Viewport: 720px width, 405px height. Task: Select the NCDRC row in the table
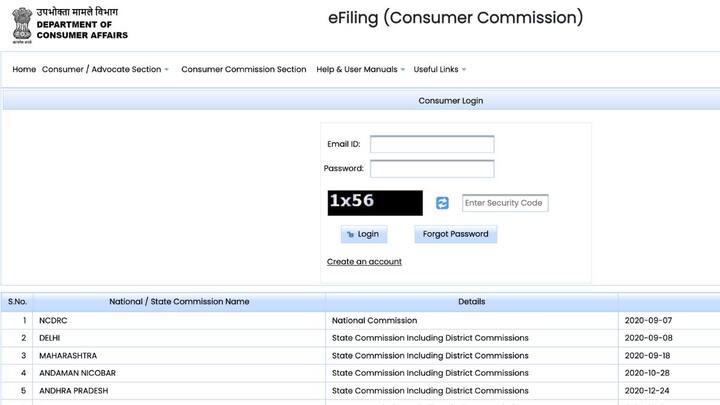pyautogui.click(x=53, y=321)
